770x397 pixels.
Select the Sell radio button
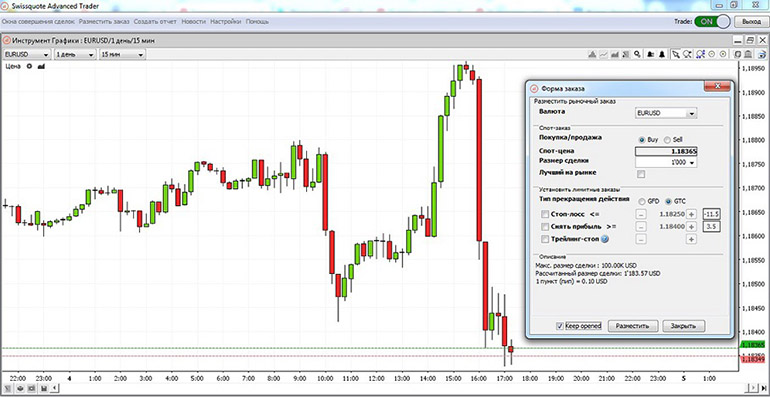coord(667,140)
